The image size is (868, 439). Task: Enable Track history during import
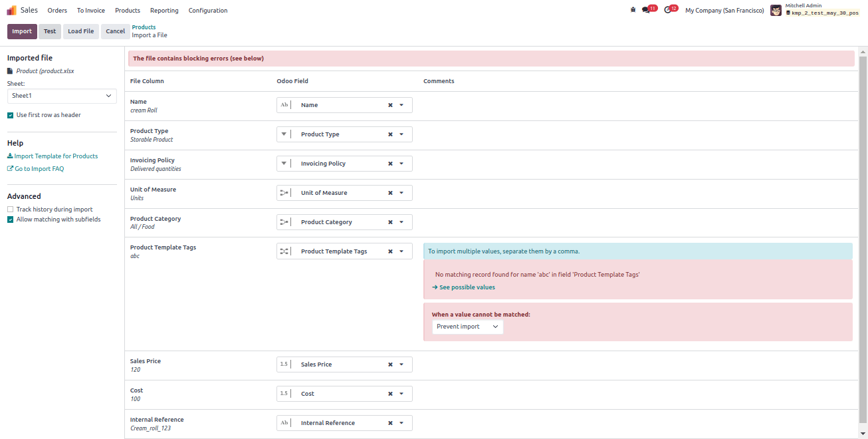[x=11, y=210]
